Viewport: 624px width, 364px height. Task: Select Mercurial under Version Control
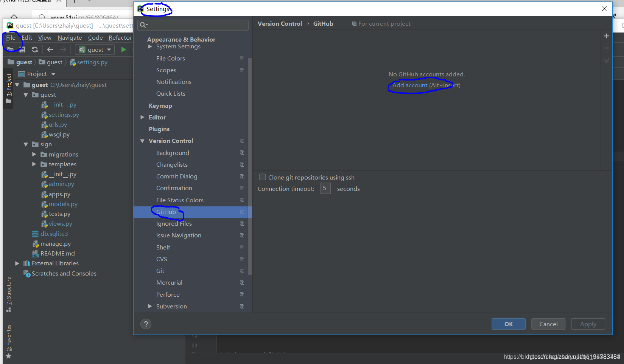169,282
